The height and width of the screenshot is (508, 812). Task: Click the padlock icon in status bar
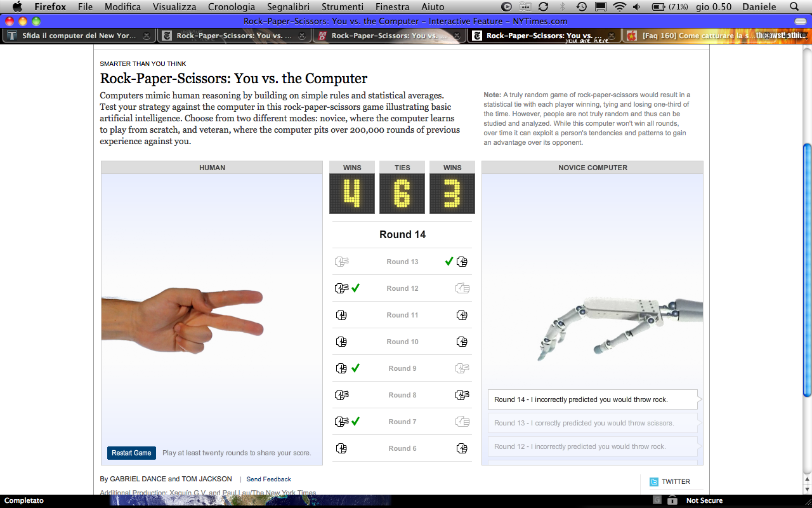[x=672, y=500]
